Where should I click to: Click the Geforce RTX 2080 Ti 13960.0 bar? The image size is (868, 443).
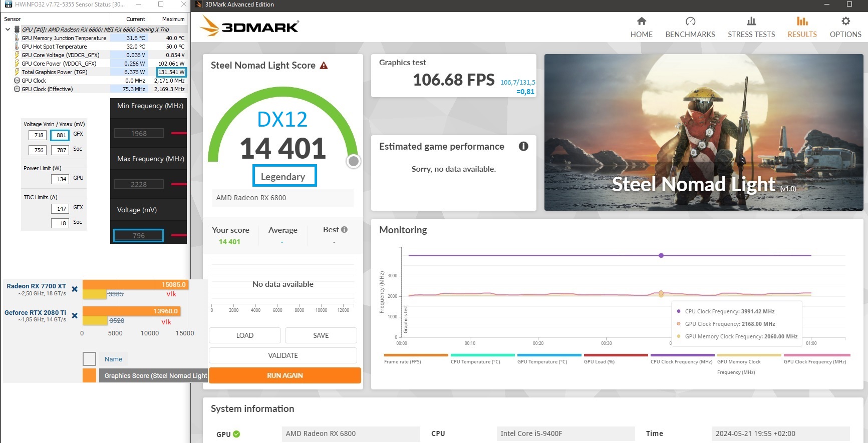pos(132,311)
